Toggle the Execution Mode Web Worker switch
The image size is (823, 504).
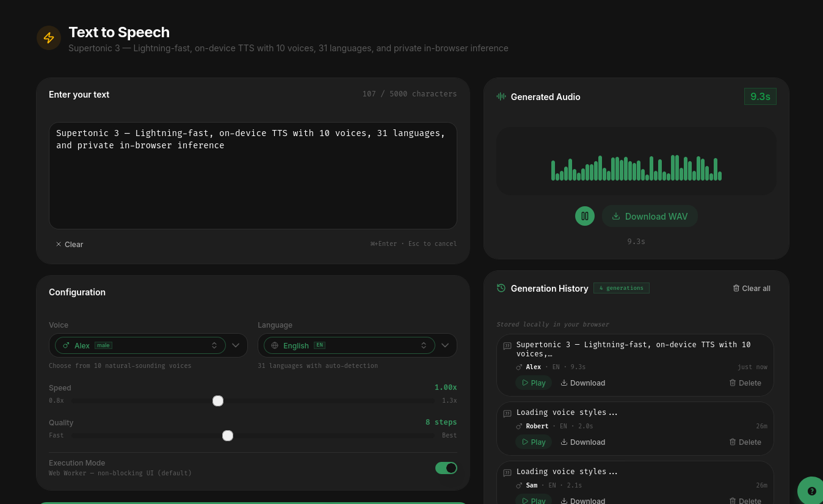click(x=446, y=468)
